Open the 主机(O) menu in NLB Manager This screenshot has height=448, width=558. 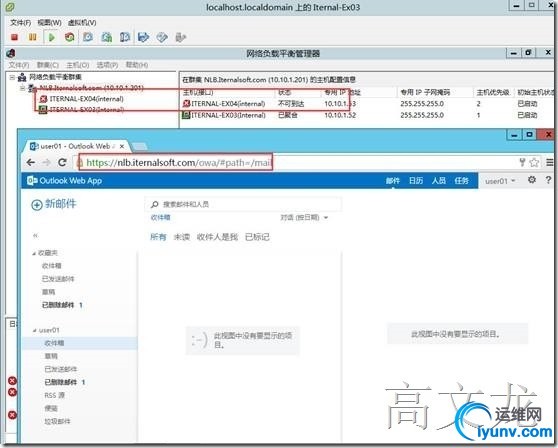click(78, 65)
